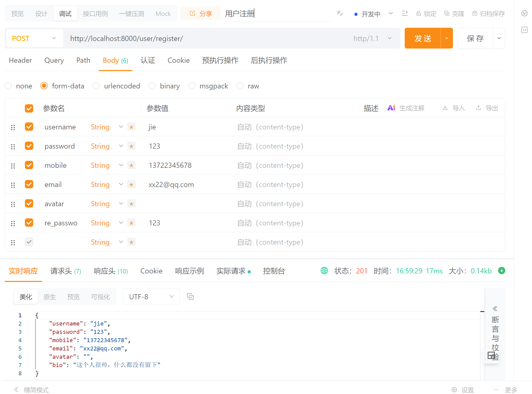Open the UTF-8 encoding dropdown
The image size is (532, 394).
151,296
